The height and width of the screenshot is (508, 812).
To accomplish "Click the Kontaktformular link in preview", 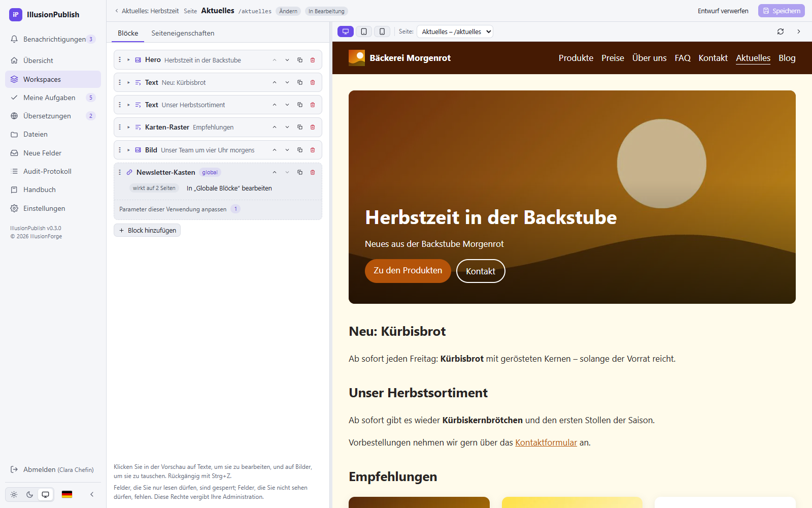I will (x=546, y=442).
